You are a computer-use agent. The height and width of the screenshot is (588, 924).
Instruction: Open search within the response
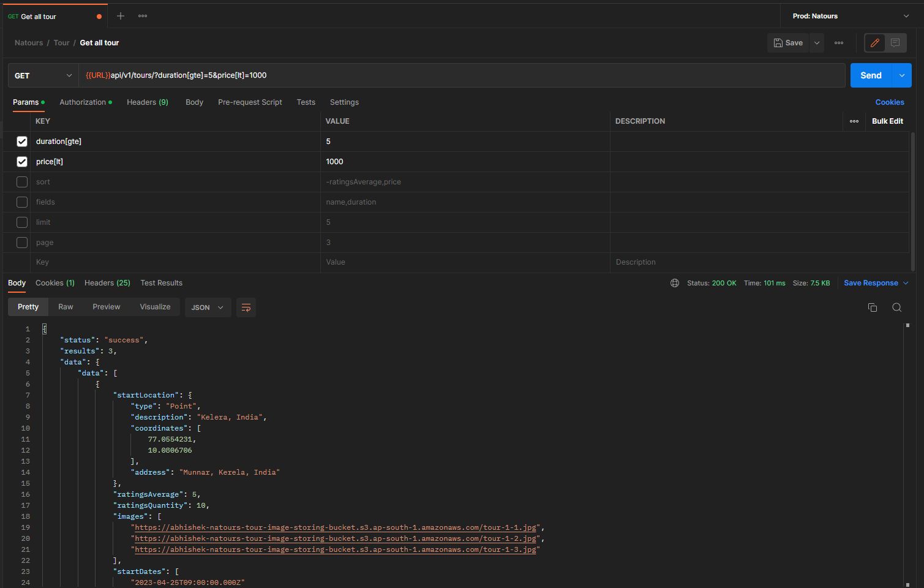click(896, 307)
